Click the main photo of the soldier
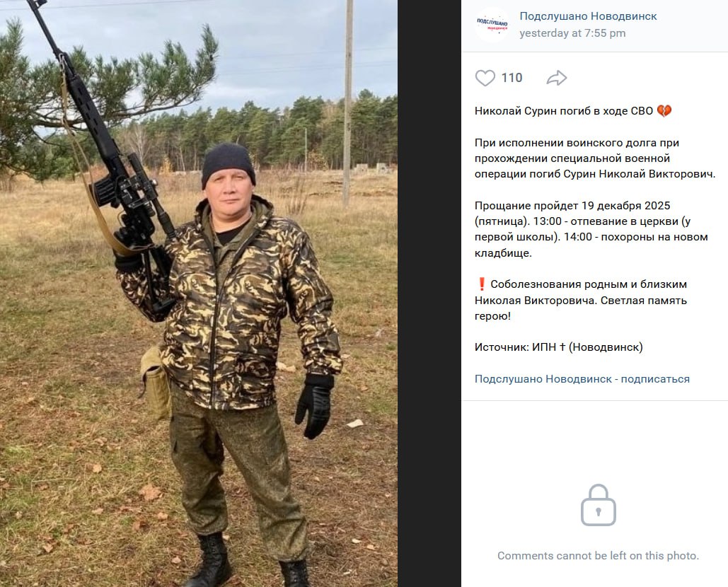Image resolution: width=728 pixels, height=587 pixels. coord(199,293)
